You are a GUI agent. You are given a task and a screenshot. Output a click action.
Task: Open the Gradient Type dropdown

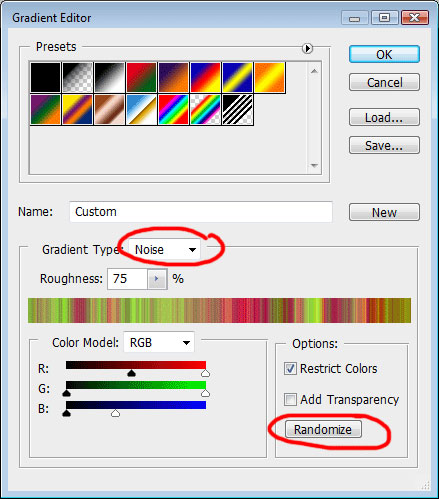(x=165, y=249)
